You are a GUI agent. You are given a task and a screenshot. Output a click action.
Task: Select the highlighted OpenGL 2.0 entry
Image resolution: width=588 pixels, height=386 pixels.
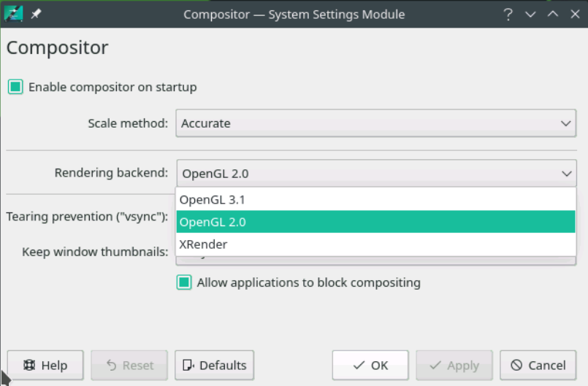tap(375, 222)
